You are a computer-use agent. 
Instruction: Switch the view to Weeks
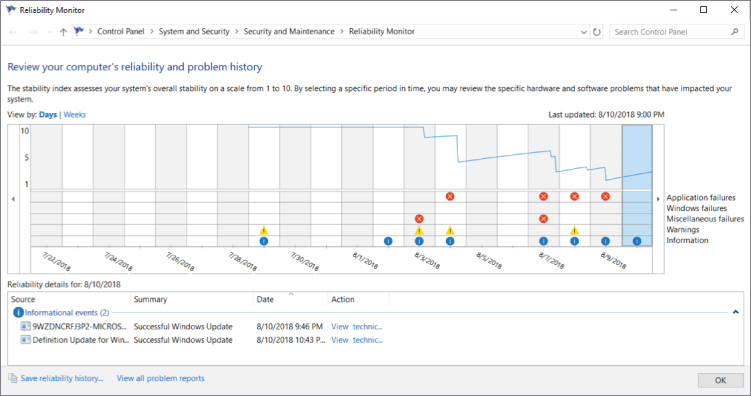tap(75, 114)
